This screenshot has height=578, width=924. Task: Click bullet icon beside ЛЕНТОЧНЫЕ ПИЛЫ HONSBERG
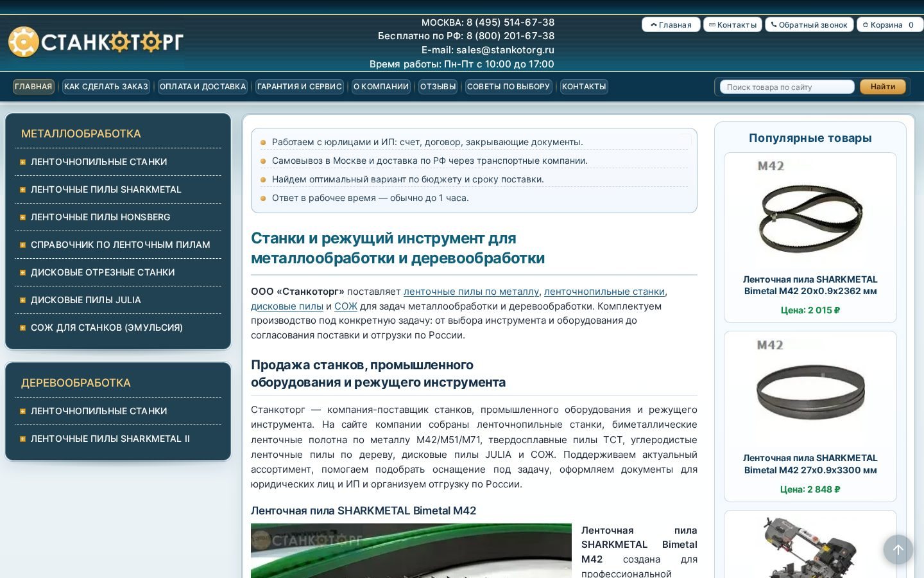(x=22, y=217)
